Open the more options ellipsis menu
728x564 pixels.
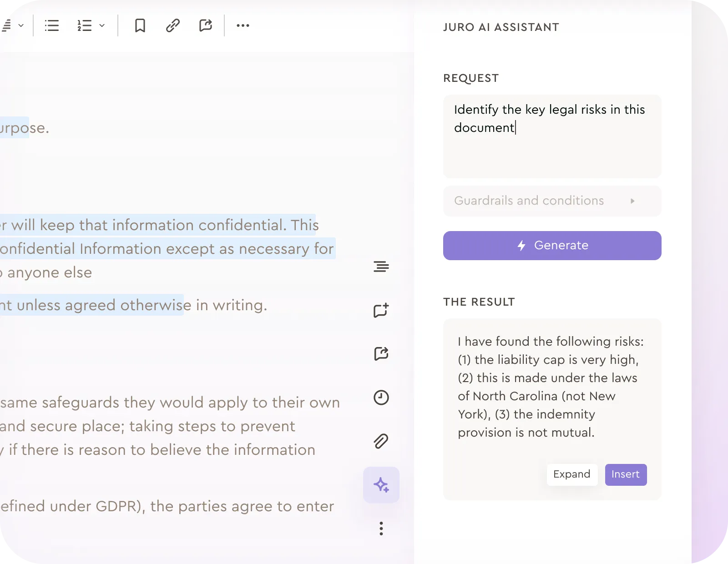point(243,25)
